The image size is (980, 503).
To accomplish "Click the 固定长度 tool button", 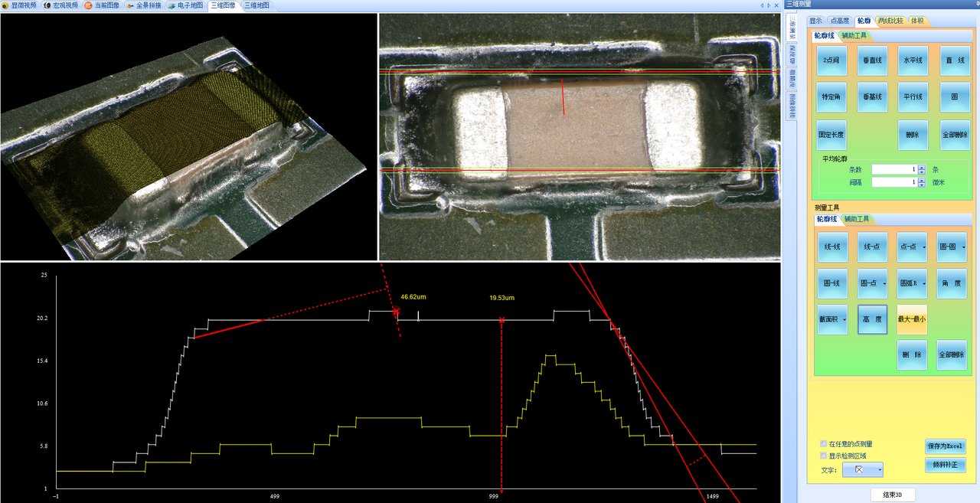I will tap(831, 135).
